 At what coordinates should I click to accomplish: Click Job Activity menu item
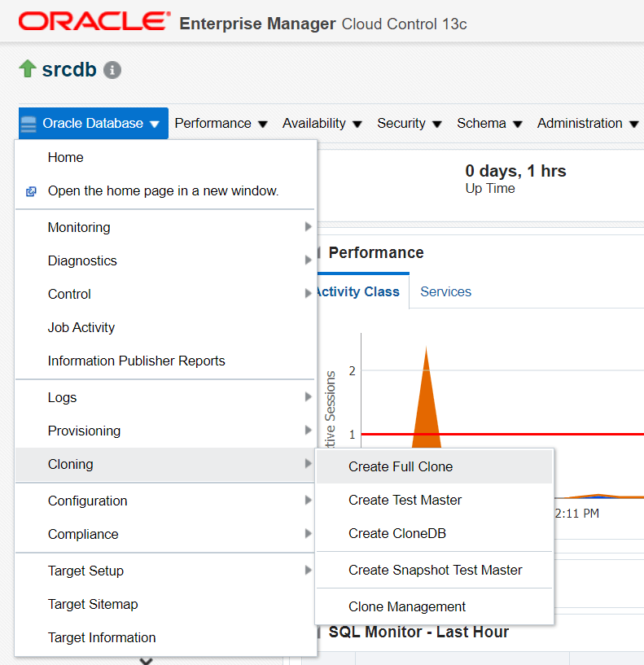point(81,327)
